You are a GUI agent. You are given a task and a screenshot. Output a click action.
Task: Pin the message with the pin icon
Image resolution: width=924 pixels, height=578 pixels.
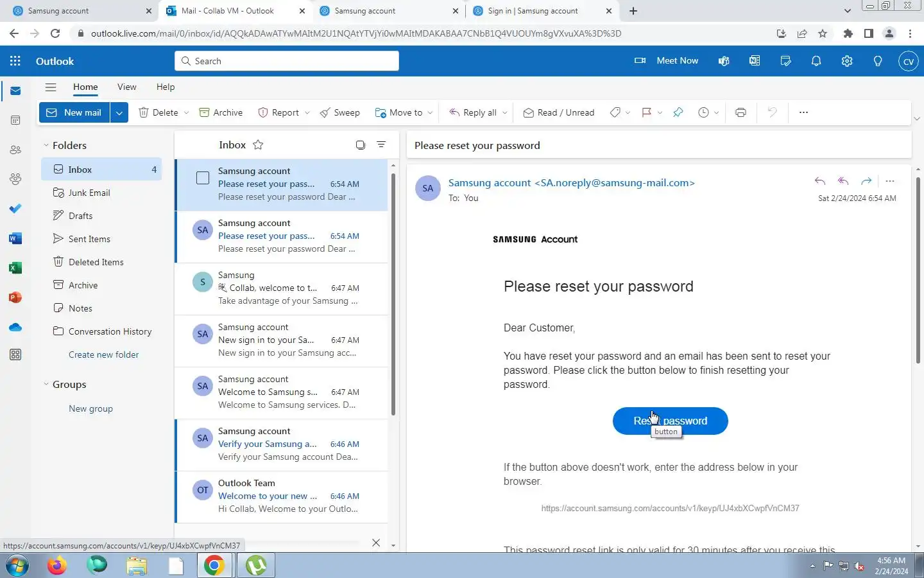(678, 112)
